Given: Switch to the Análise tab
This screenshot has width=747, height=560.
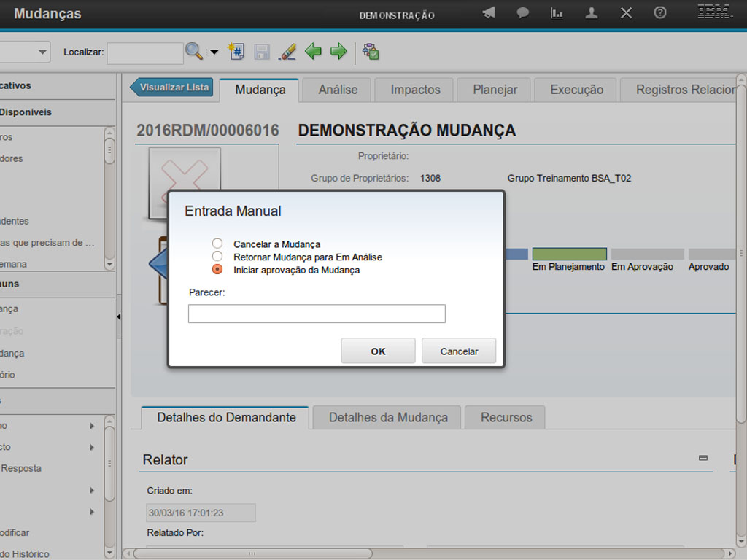Looking at the screenshot, I should pos(338,90).
